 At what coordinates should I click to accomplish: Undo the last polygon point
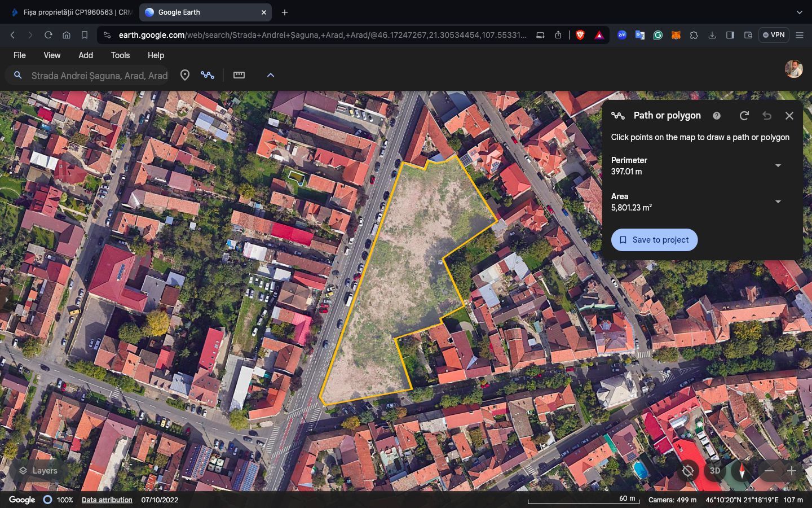point(767,116)
